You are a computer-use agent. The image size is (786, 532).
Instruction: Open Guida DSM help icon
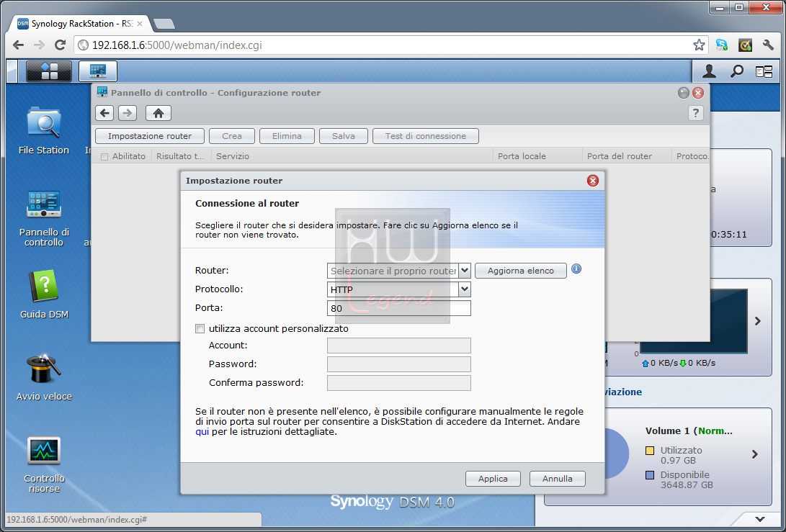44,294
